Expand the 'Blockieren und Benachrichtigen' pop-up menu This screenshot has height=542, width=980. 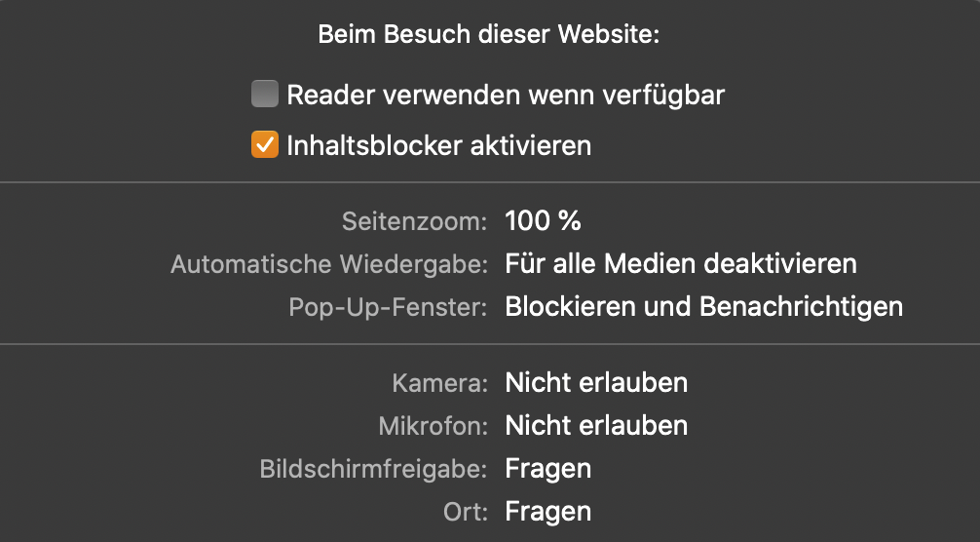click(x=703, y=307)
